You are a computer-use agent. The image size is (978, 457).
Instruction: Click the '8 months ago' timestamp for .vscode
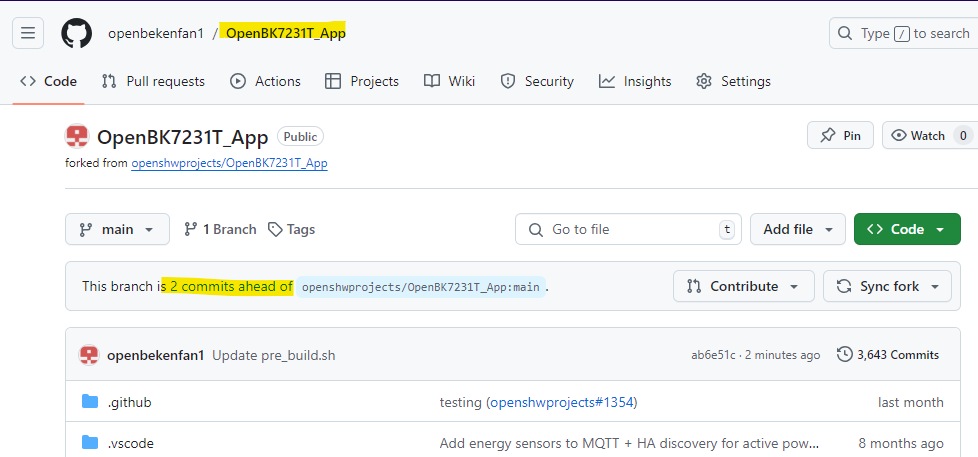click(901, 444)
